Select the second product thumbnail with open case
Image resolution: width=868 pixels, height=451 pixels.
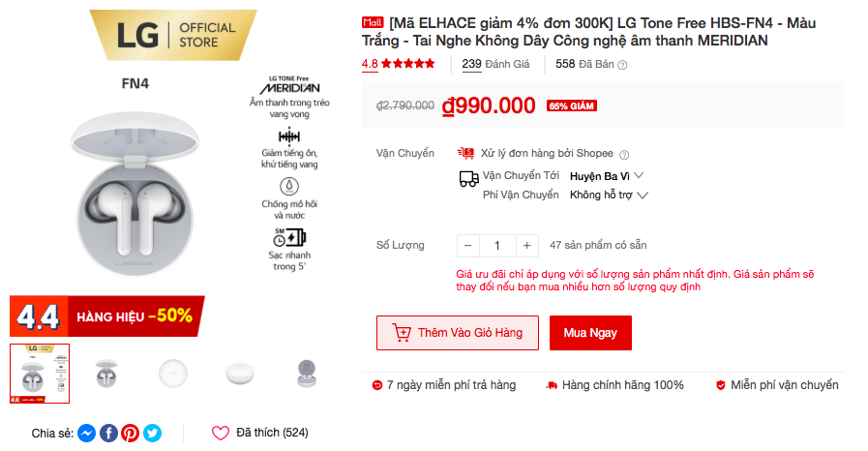[106, 374]
